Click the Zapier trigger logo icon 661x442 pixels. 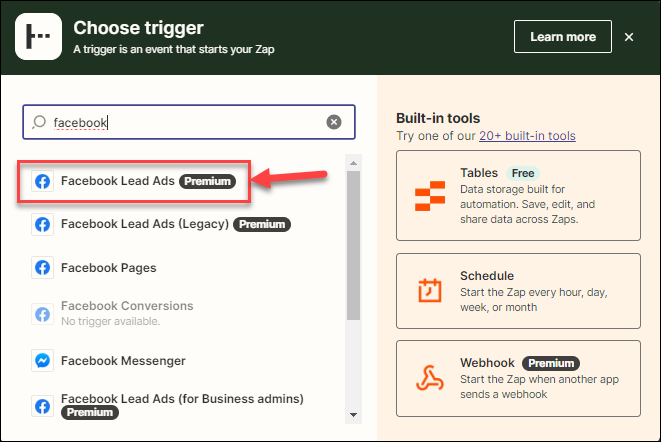(38, 36)
